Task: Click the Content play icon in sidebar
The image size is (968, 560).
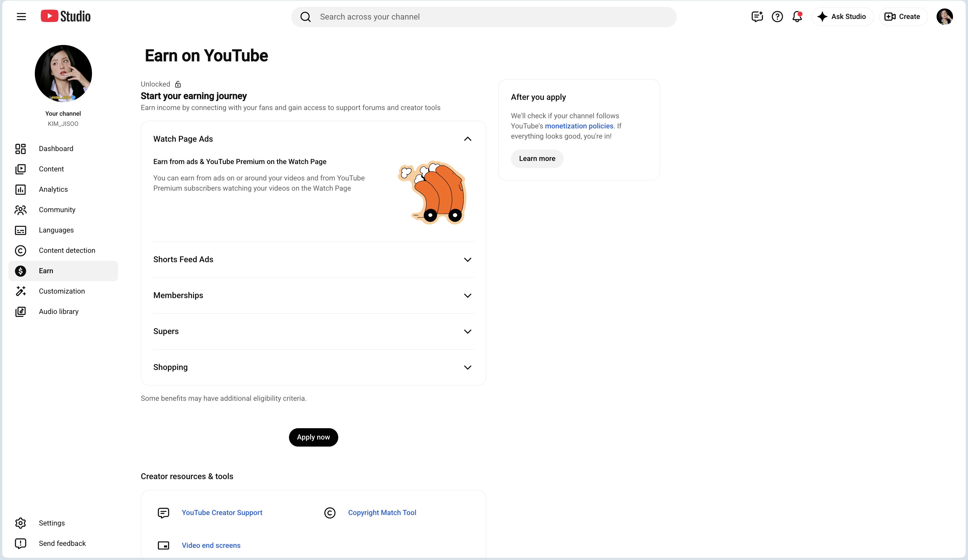Action: [20, 169]
